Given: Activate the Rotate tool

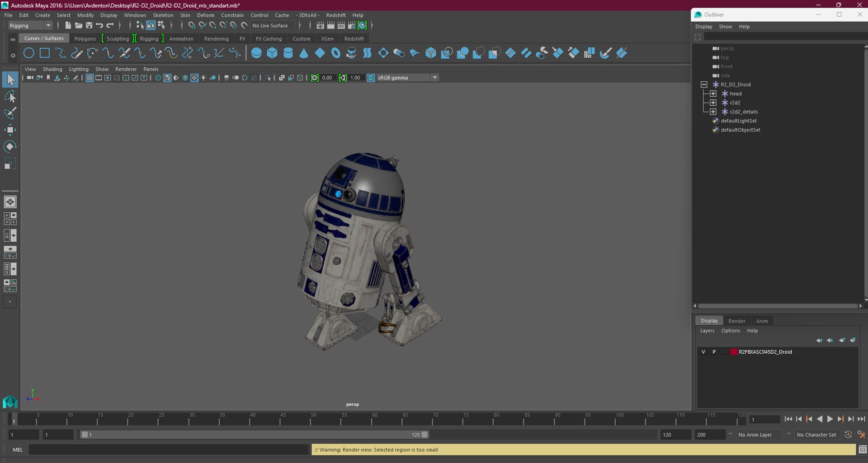Looking at the screenshot, I should click(10, 146).
